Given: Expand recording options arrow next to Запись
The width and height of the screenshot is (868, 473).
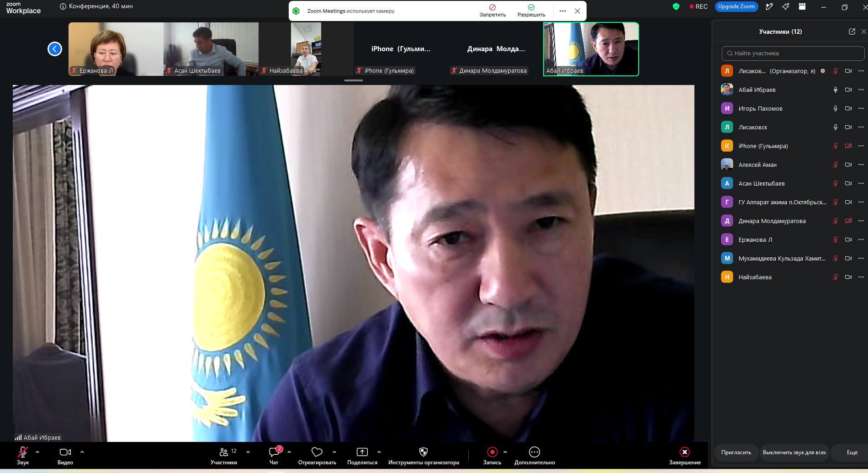Looking at the screenshot, I should (x=505, y=452).
